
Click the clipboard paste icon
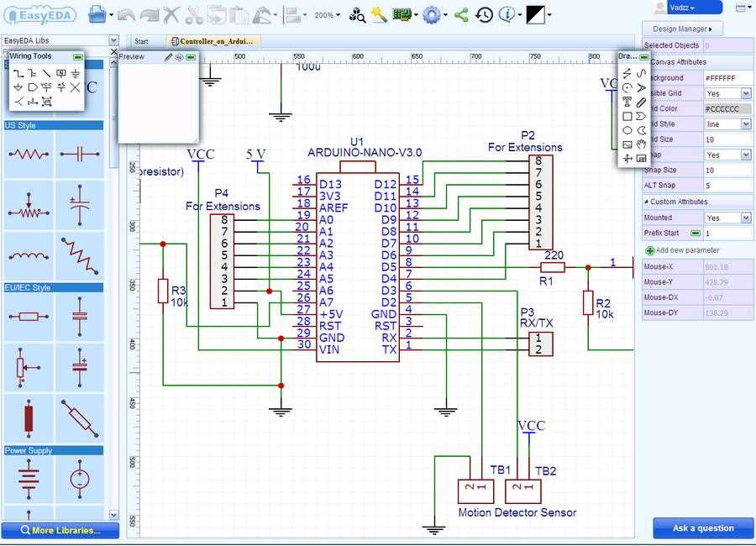(239, 15)
